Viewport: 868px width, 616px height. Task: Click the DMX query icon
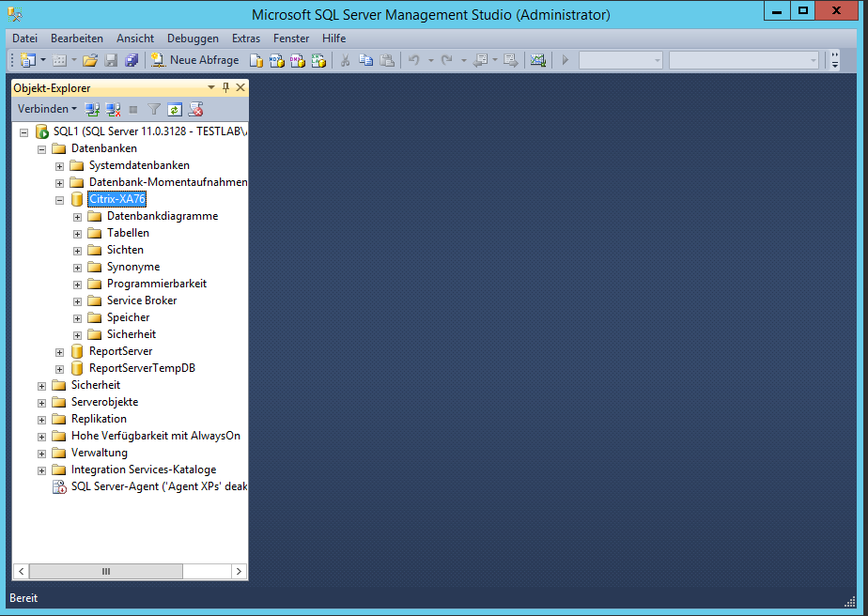[298, 60]
